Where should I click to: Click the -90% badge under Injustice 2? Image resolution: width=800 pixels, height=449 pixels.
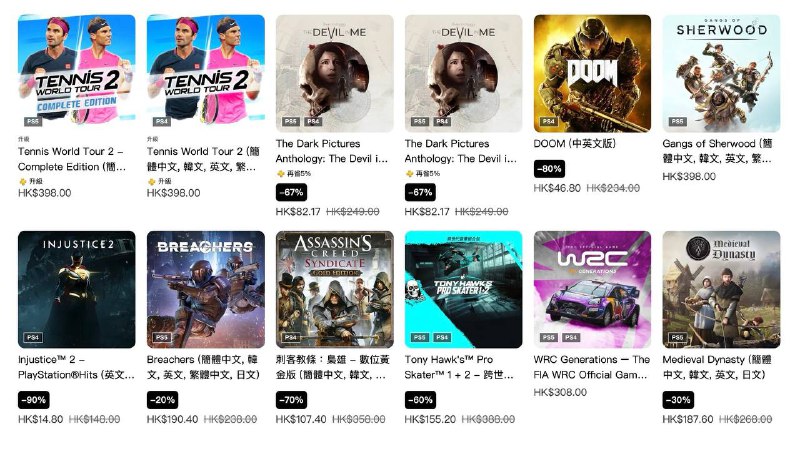pos(34,400)
